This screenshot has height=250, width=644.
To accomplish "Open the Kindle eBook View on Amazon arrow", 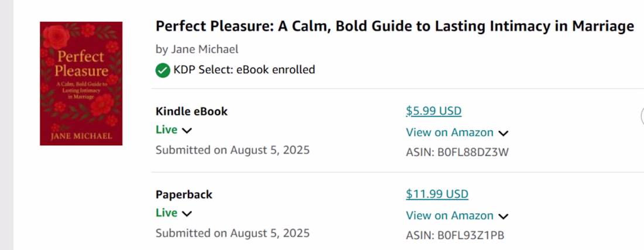I will pyautogui.click(x=503, y=133).
